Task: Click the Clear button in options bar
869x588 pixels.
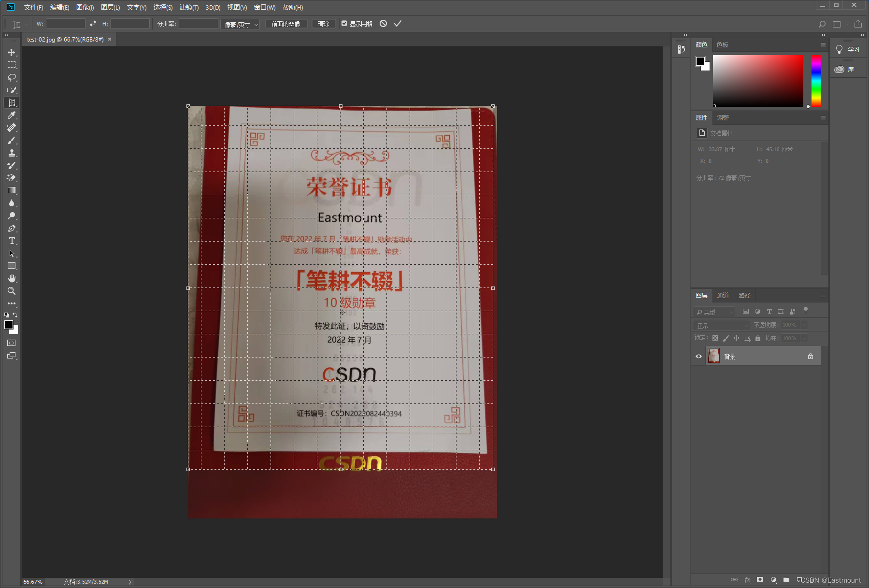Action: click(x=324, y=24)
